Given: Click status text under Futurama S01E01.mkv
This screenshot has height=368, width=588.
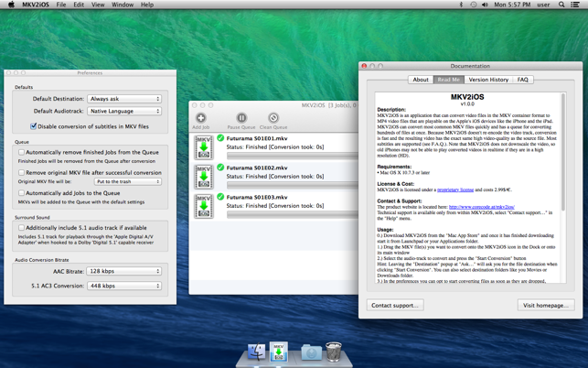Looking at the screenshot, I should (275, 146).
